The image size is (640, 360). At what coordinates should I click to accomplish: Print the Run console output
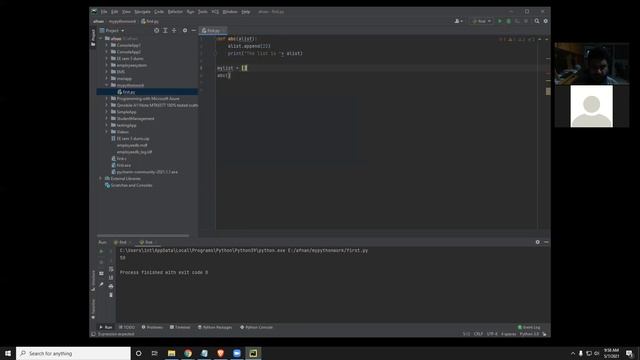(111, 286)
